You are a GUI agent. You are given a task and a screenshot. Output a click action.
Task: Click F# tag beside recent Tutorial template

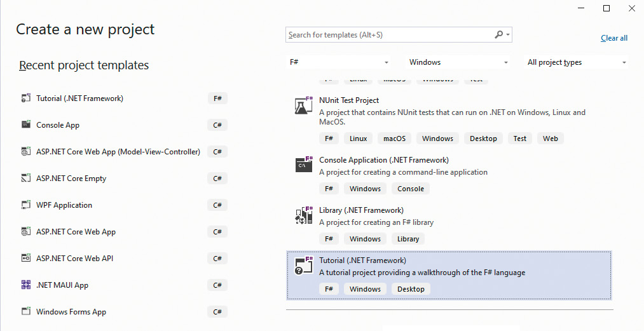click(x=217, y=98)
